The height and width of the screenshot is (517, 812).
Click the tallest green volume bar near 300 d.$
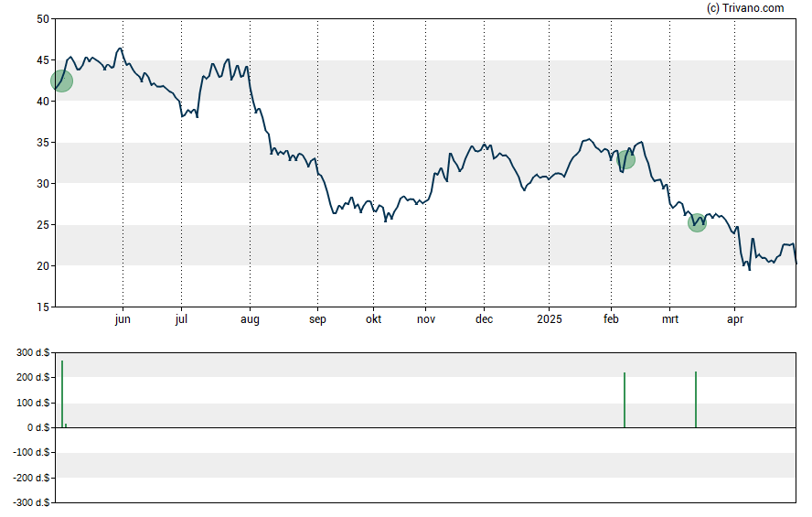coord(62,393)
